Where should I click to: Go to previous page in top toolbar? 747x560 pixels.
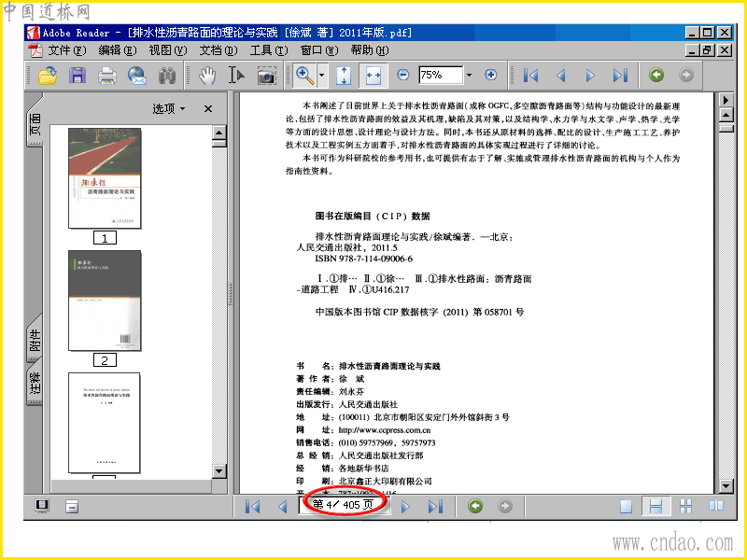(561, 76)
